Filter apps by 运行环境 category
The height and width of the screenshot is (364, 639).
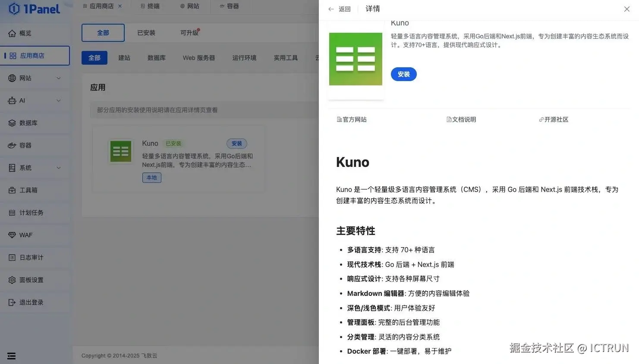point(244,58)
